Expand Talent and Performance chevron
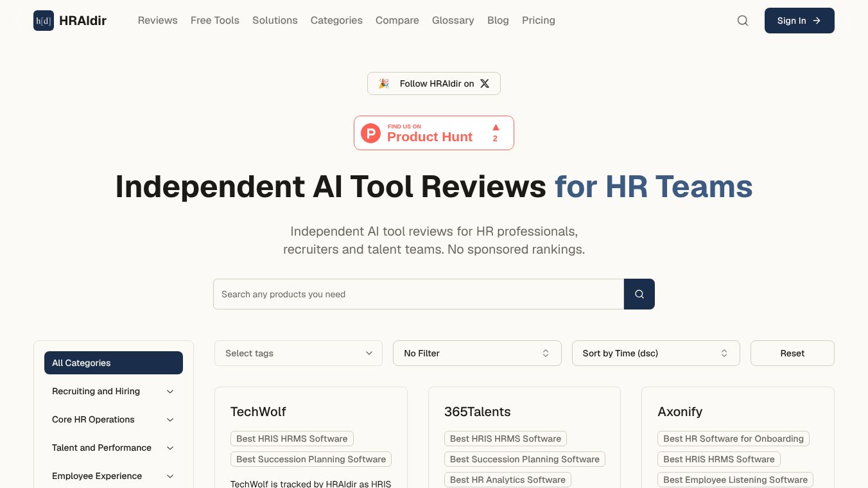This screenshot has height=488, width=868. pyautogui.click(x=170, y=448)
